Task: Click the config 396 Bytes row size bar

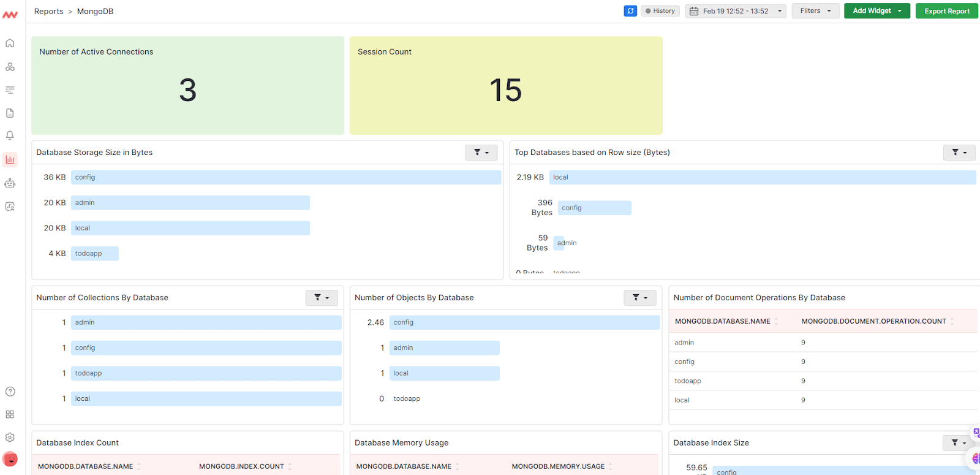Action: click(x=595, y=208)
